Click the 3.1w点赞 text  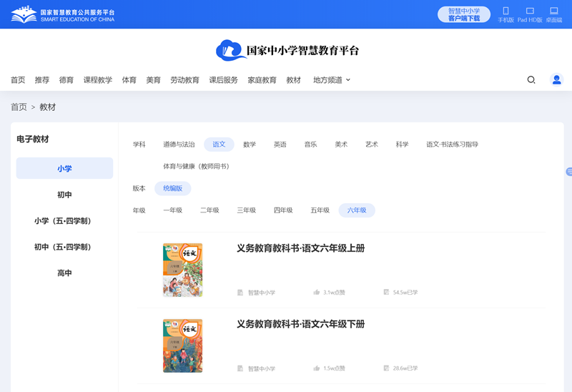tap(334, 293)
